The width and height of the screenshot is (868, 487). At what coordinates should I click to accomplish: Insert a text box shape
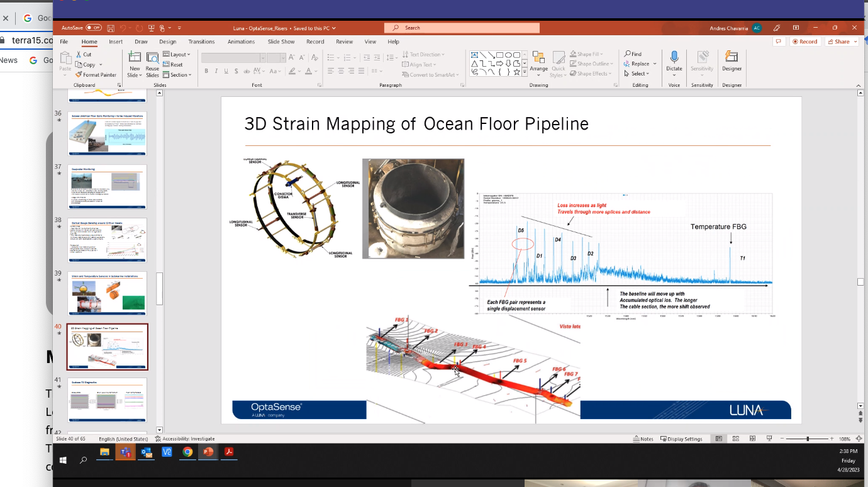475,55
